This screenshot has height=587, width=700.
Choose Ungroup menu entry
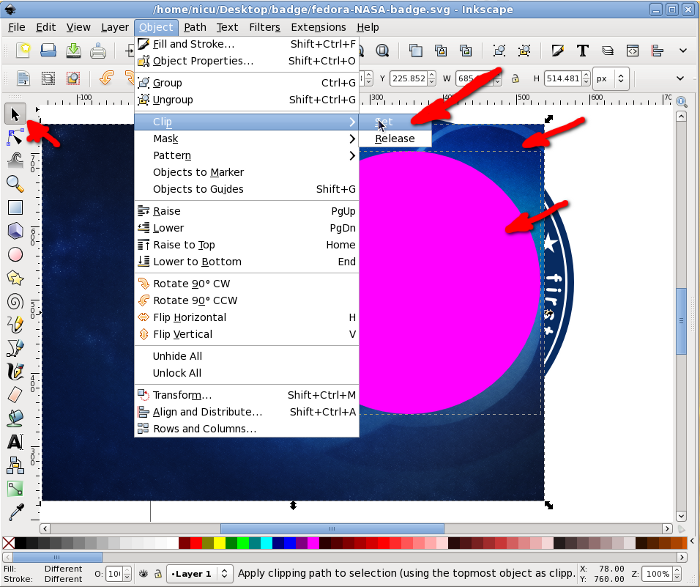pos(246,100)
